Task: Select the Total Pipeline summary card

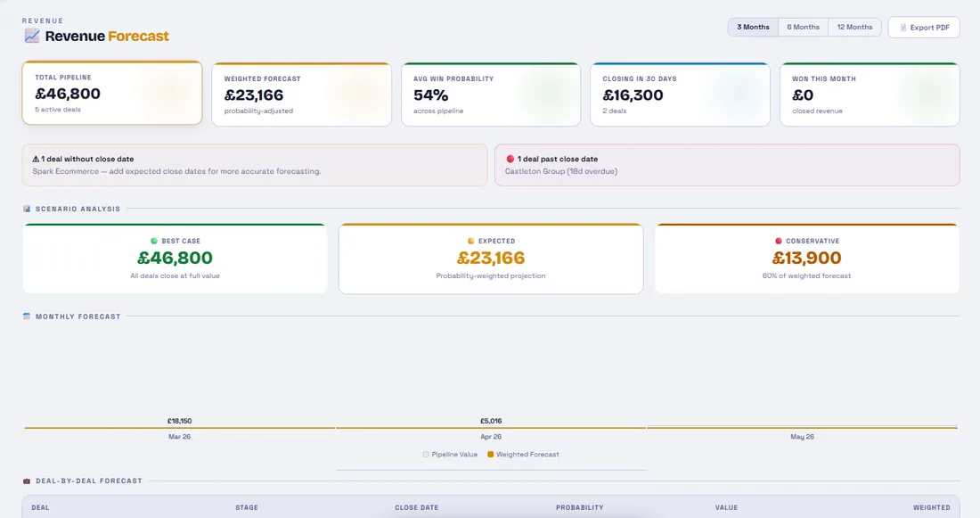Action: click(112, 92)
